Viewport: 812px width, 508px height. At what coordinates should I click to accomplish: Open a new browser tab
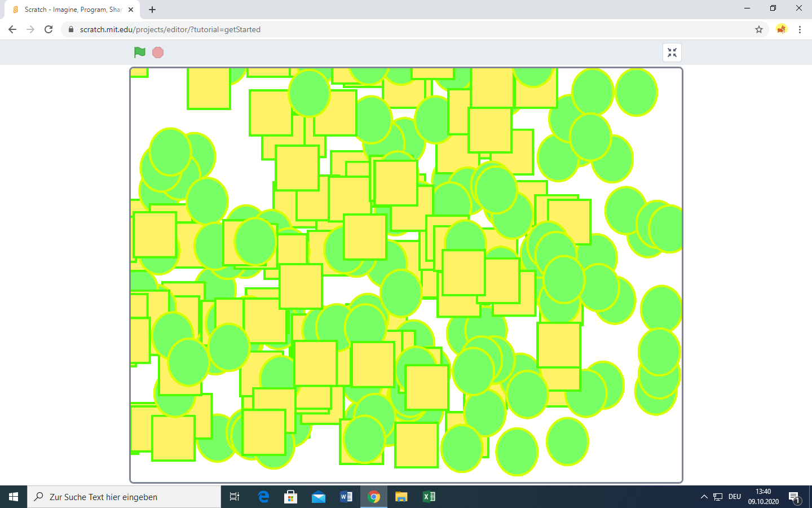point(152,10)
